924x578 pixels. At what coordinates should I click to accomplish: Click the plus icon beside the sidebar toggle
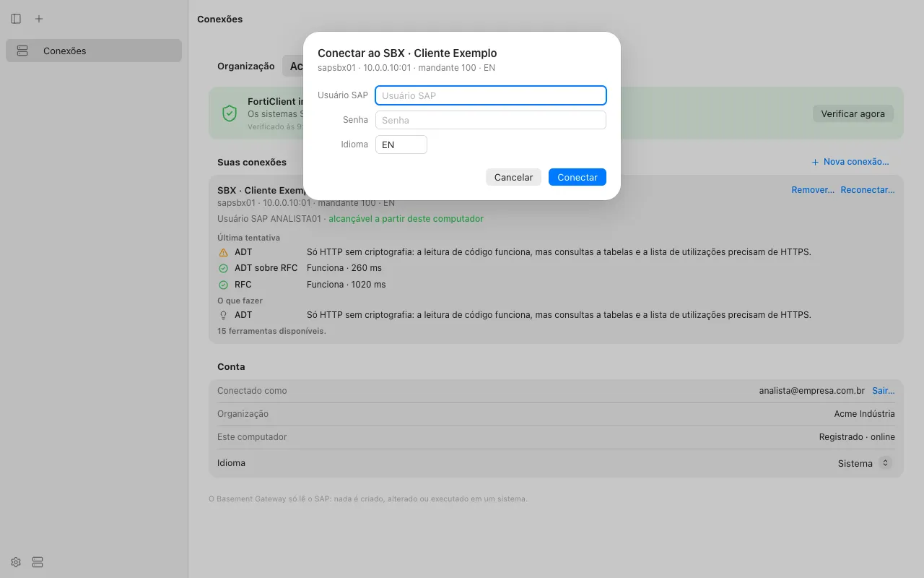point(39,19)
